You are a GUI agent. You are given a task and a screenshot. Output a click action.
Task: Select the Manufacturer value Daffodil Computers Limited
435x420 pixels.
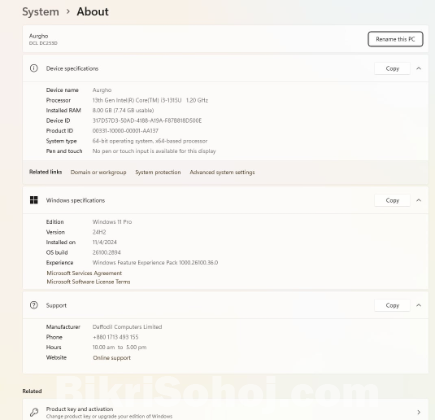pos(127,327)
